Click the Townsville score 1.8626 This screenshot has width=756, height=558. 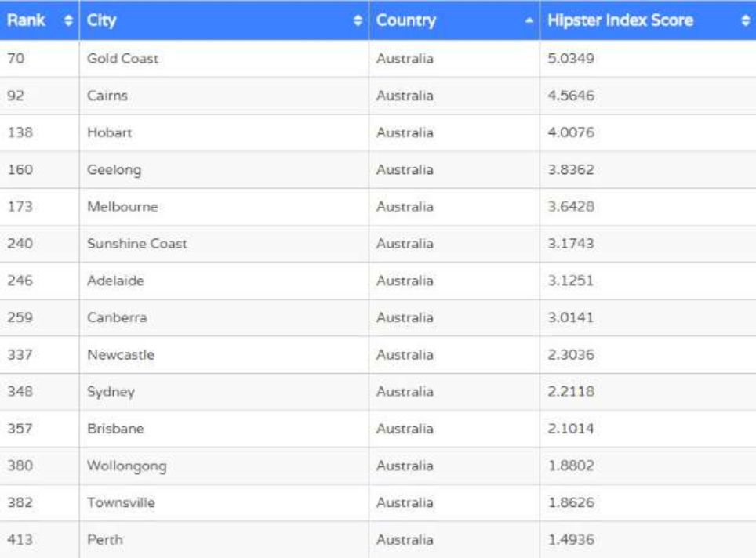pos(571,503)
